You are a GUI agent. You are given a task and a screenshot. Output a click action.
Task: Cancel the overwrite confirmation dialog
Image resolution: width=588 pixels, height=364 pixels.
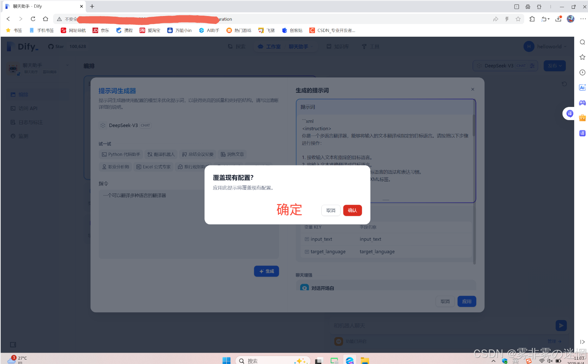pos(331,210)
